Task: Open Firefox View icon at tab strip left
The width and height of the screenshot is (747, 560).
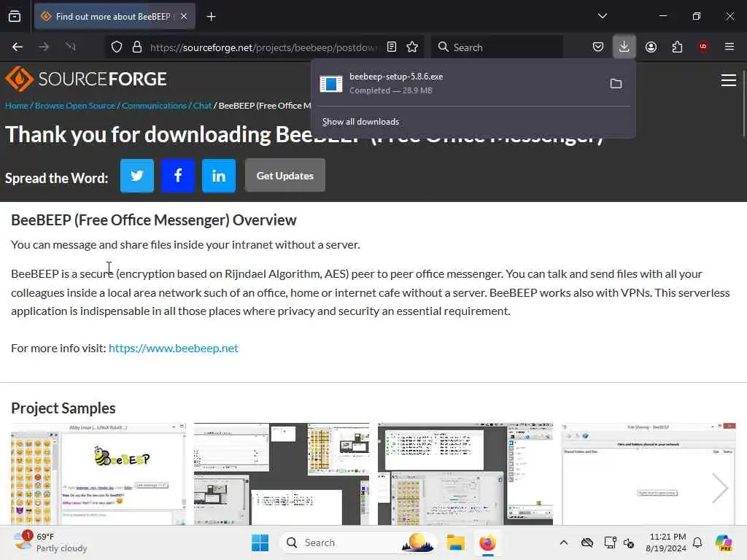Action: [15, 17]
